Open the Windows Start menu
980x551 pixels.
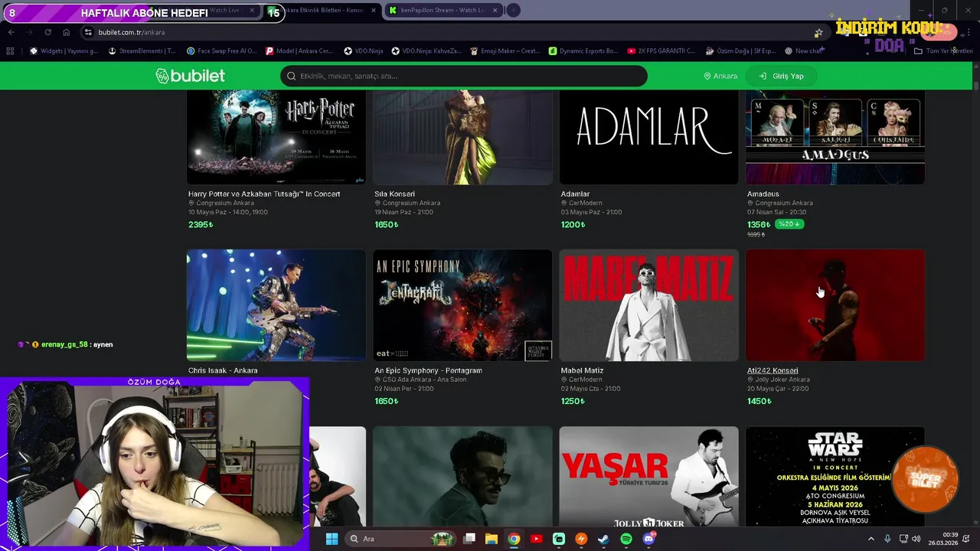[332, 539]
